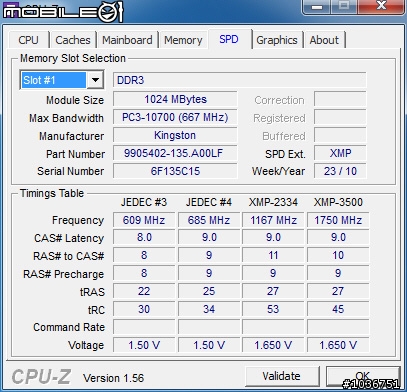Screen dimensions: 407x392
Task: Switch to the CPU tab
Action: [x=29, y=40]
